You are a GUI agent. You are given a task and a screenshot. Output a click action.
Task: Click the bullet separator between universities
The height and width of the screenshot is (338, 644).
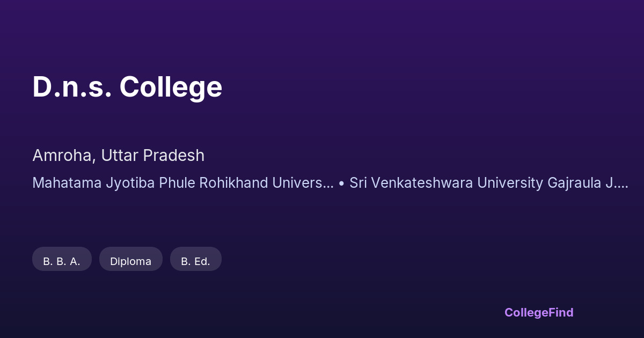pyautogui.click(x=342, y=183)
